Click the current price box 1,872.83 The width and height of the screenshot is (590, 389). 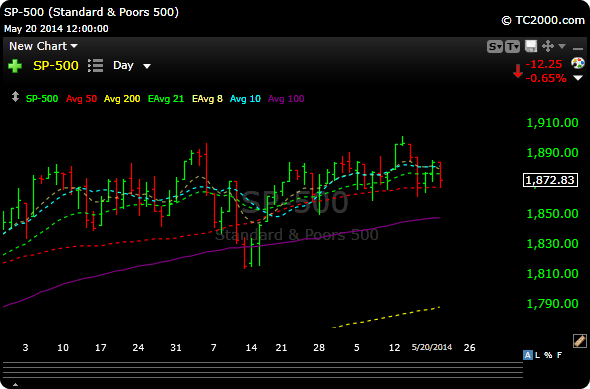pyautogui.click(x=550, y=180)
